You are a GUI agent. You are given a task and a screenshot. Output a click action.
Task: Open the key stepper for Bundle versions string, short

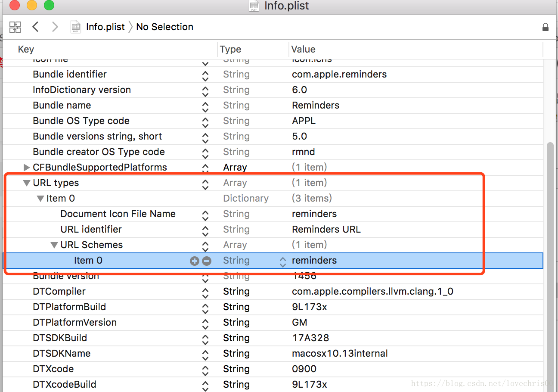point(205,138)
